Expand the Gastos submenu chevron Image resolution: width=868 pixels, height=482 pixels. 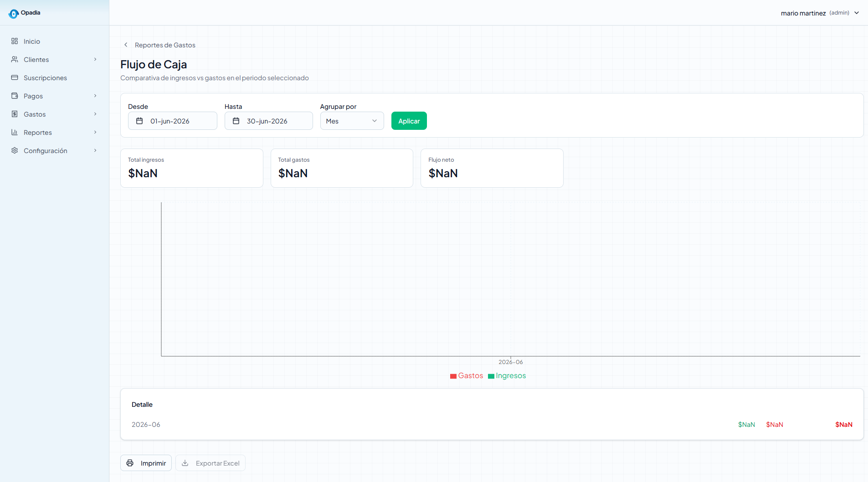(95, 114)
